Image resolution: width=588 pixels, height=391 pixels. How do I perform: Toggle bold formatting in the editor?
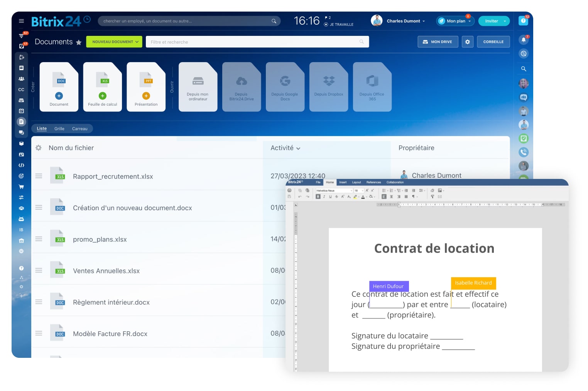click(318, 197)
